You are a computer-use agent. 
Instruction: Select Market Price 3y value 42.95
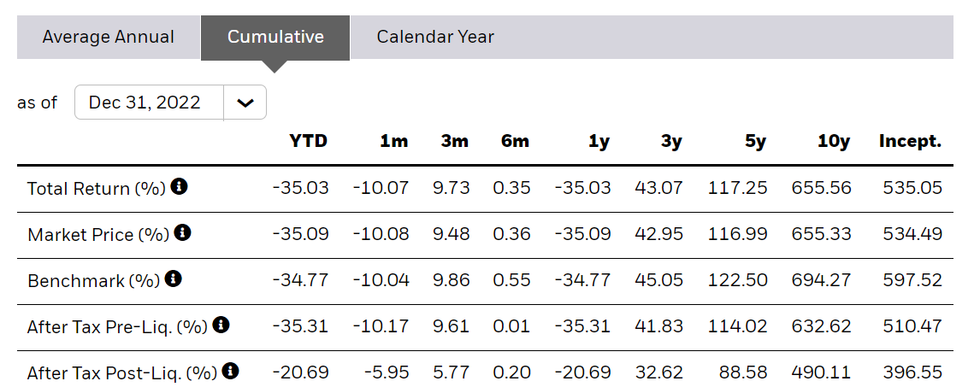coord(658,233)
